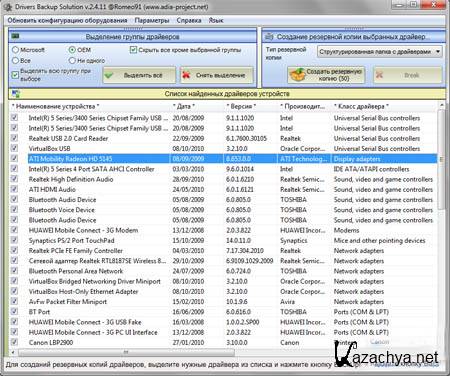Open Обновить конфигурацию оборудования menu
The image size is (450, 376).
pos(67,20)
